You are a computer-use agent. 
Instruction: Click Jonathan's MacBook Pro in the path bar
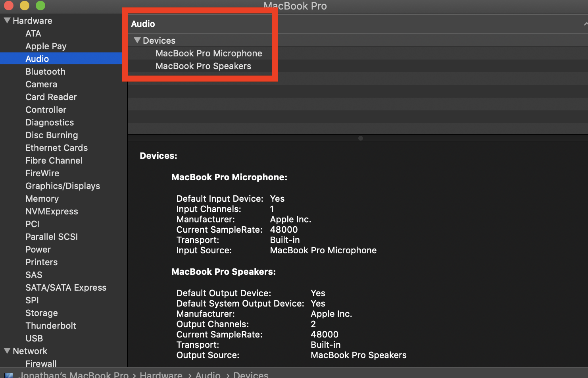pos(74,375)
